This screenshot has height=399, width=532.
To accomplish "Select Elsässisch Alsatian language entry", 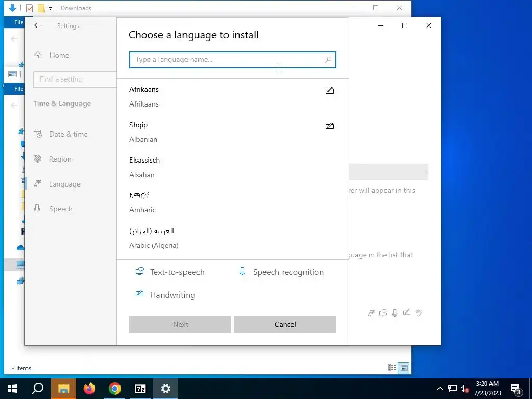I will (x=232, y=167).
